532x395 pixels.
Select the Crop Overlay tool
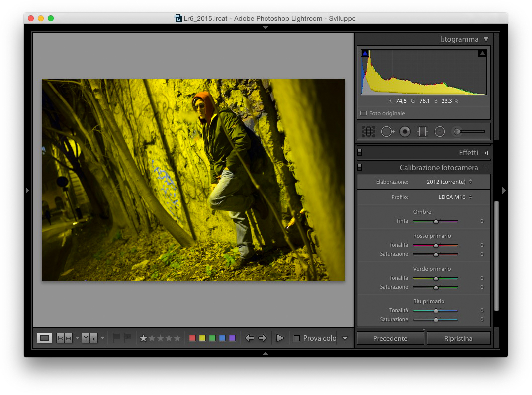coord(368,132)
